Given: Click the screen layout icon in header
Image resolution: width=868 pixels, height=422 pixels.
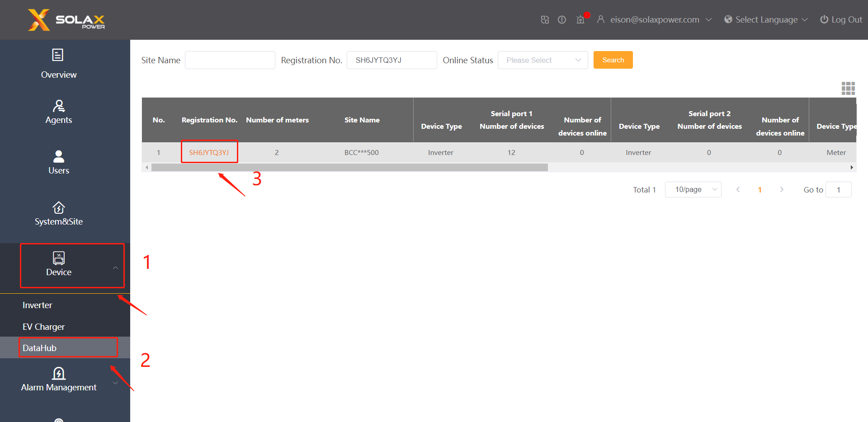Looking at the screenshot, I should (545, 19).
